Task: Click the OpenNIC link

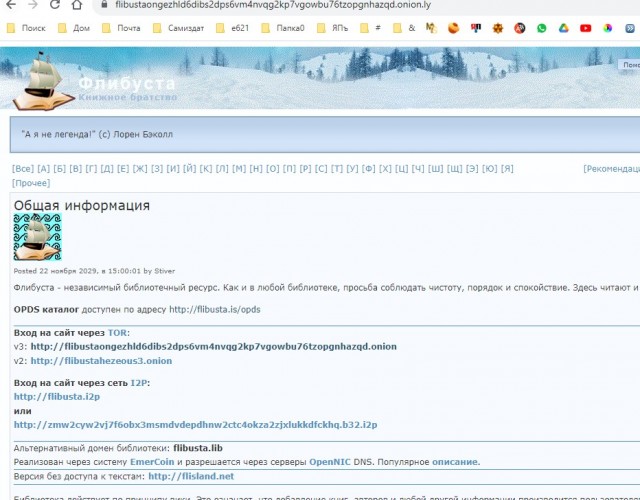Action: pyautogui.click(x=330, y=462)
